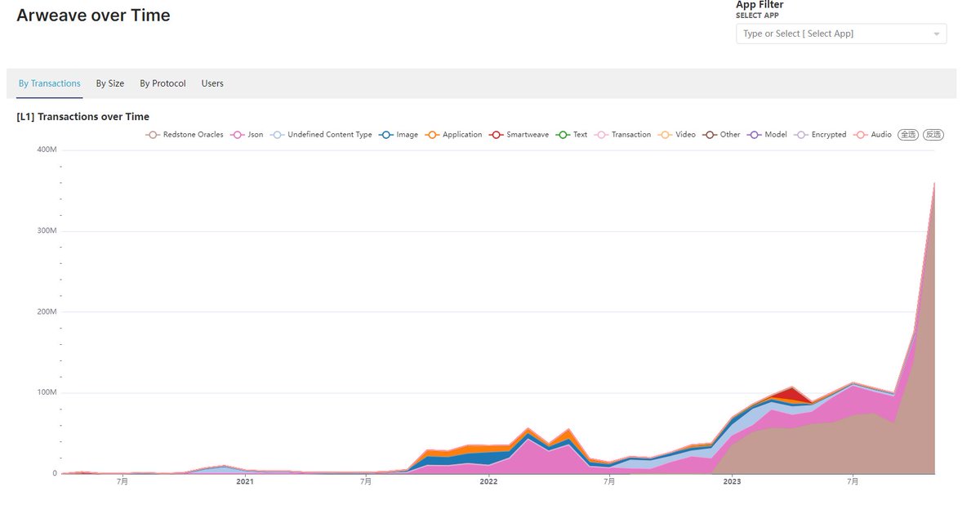The height and width of the screenshot is (510, 980).
Task: Toggle Image legend series
Action: 399,135
